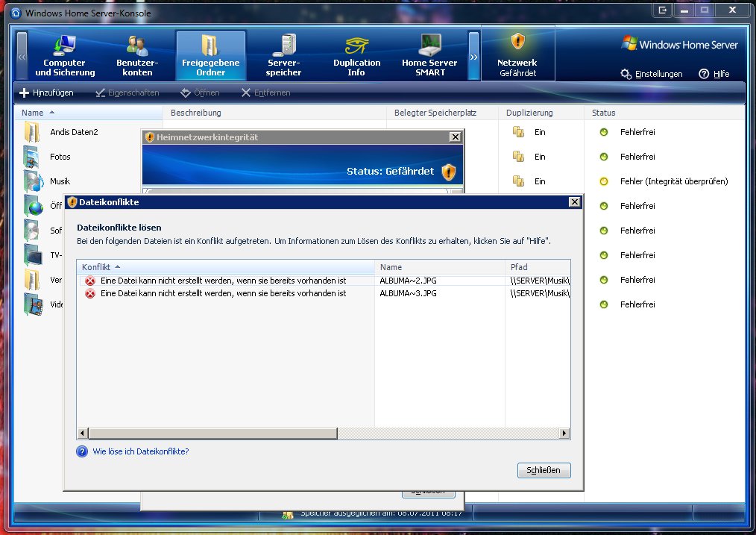The width and height of the screenshot is (756, 535).
Task: Click the Schließen button in Dateikonflikte dialog
Action: point(544,470)
